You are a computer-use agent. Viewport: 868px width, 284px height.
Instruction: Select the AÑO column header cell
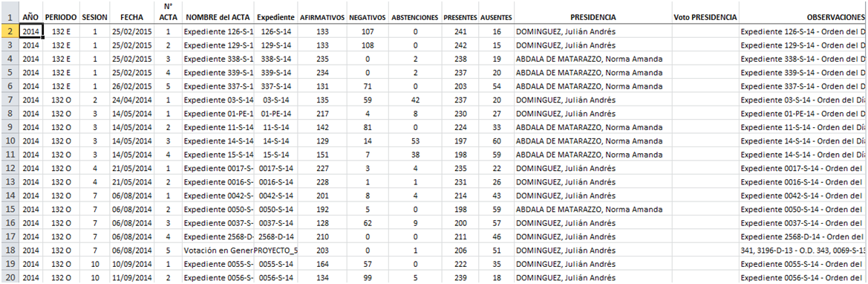(x=30, y=17)
